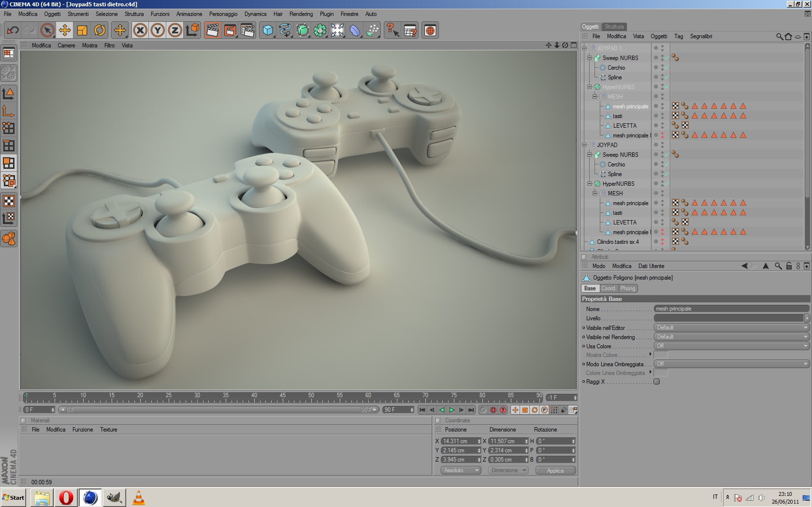Click the viewport layout icon in left sidebar
This screenshot has width=812, height=507.
pyautogui.click(x=9, y=53)
